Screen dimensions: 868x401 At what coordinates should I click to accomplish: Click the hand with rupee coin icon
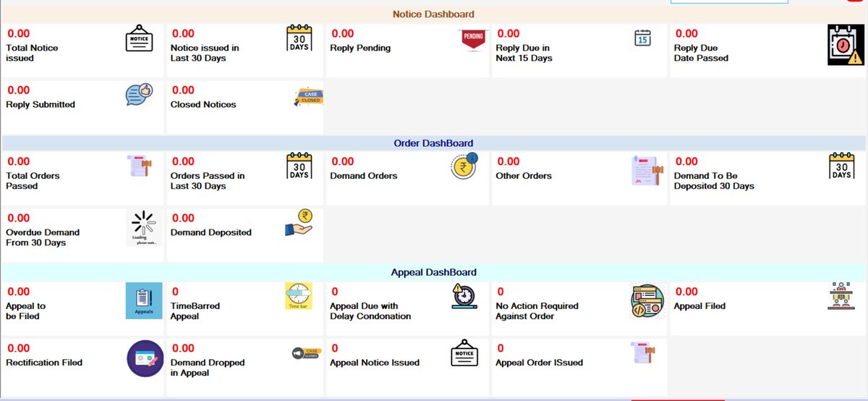coord(298,223)
